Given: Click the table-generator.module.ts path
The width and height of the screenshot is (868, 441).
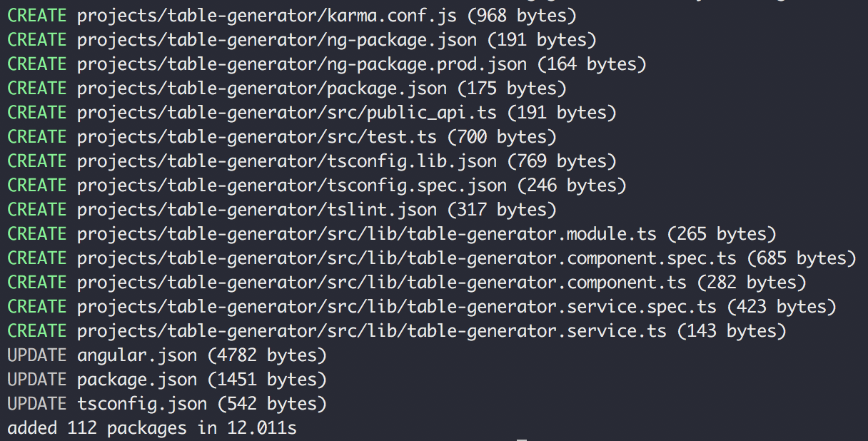Looking at the screenshot, I should click(372, 234).
